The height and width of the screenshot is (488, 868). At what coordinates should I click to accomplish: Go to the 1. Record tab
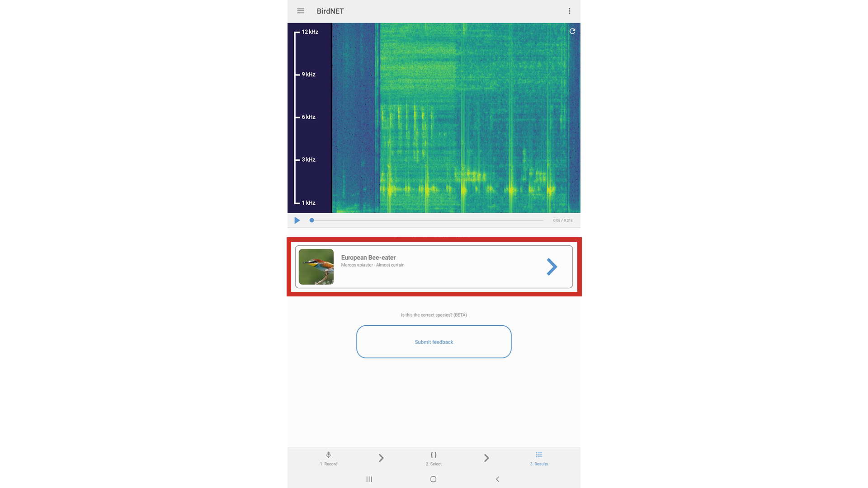coord(329,459)
